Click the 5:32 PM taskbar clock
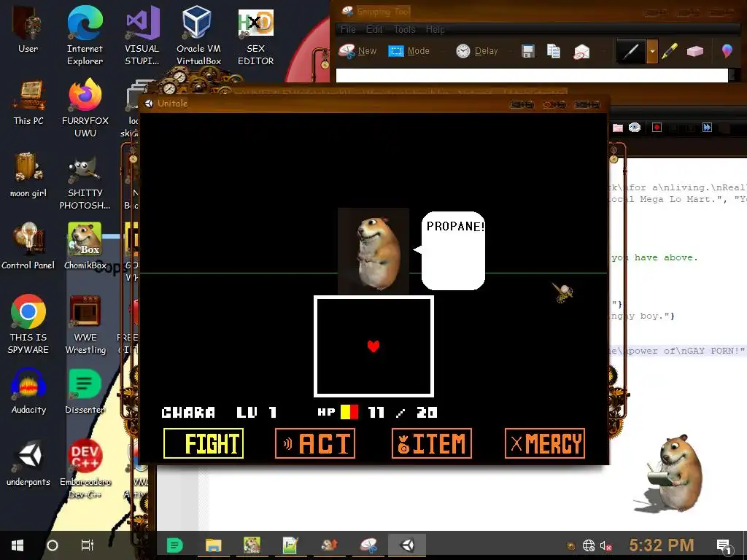Image resolution: width=747 pixels, height=560 pixels. coord(661,545)
